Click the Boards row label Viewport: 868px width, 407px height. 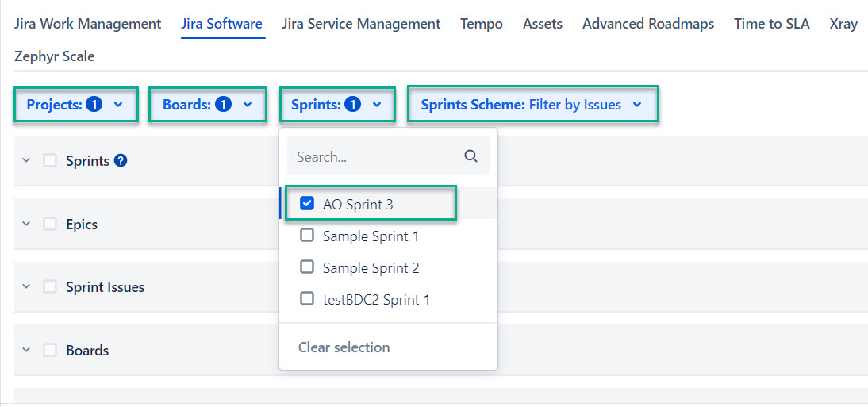click(x=87, y=351)
